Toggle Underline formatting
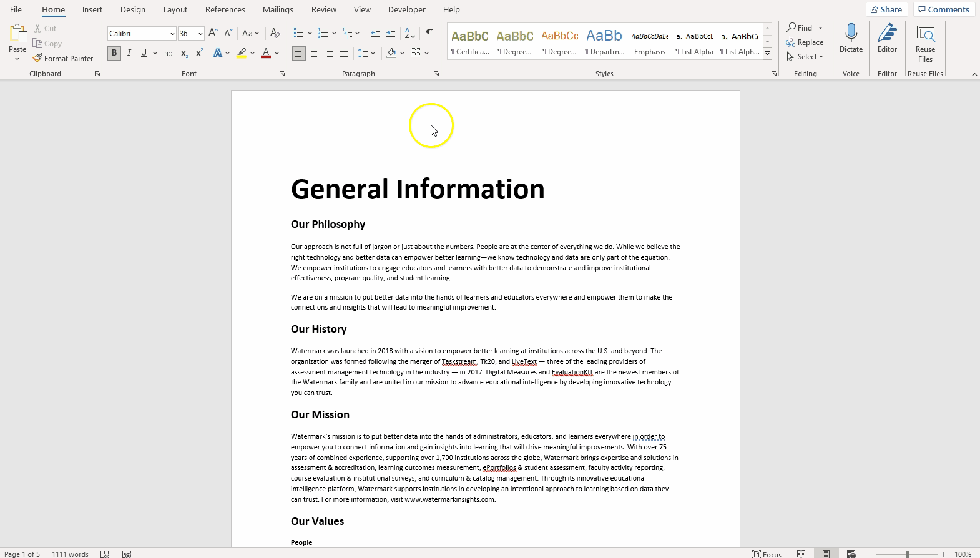 144,54
